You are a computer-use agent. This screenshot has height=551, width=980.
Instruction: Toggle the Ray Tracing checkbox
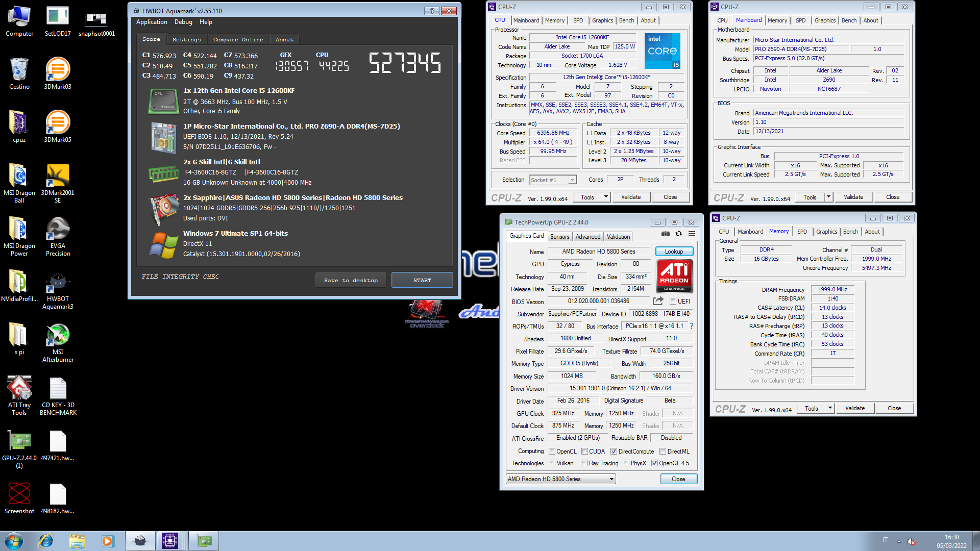pos(584,463)
